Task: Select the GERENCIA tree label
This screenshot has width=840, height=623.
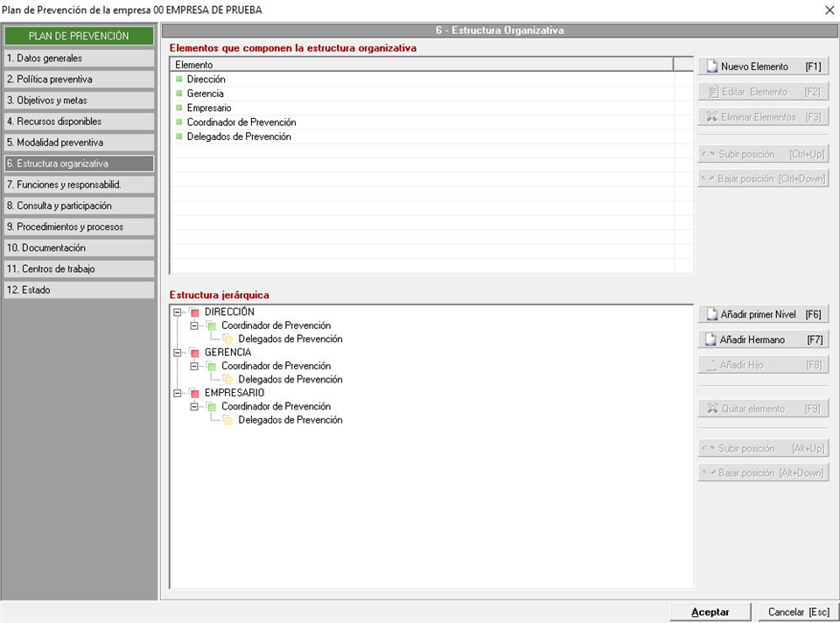Action: click(227, 353)
